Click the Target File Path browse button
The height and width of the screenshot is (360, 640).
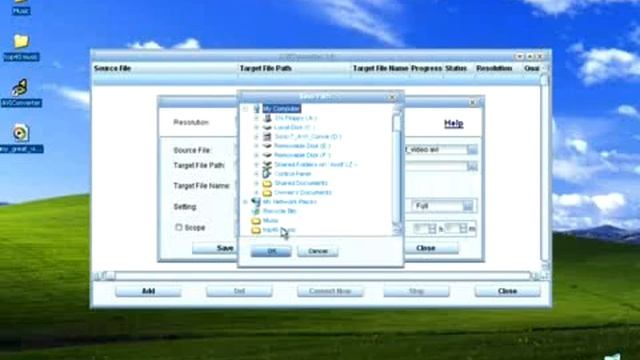[x=472, y=166]
